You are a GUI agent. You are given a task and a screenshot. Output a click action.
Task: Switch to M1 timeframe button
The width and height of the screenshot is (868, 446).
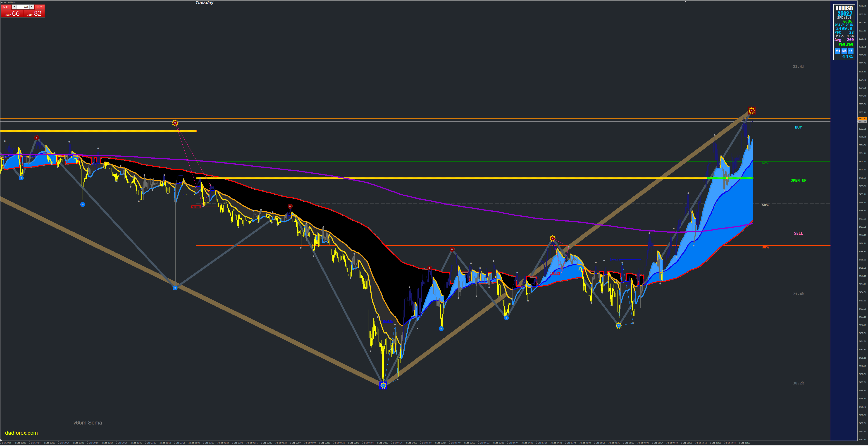click(x=837, y=51)
